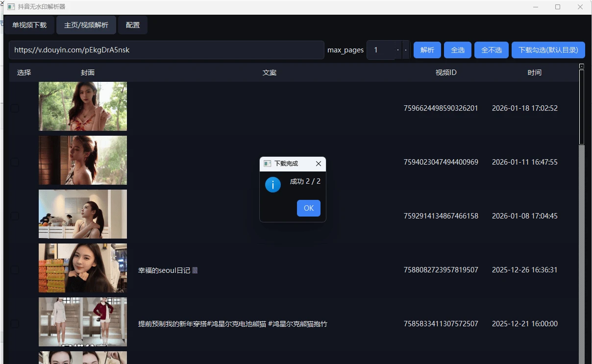Start download with 下载勾选(默认目录) button
The width and height of the screenshot is (592, 364).
(548, 50)
